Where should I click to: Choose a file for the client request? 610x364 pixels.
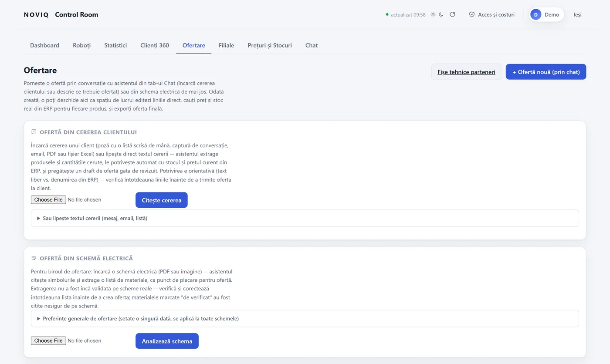48,199
